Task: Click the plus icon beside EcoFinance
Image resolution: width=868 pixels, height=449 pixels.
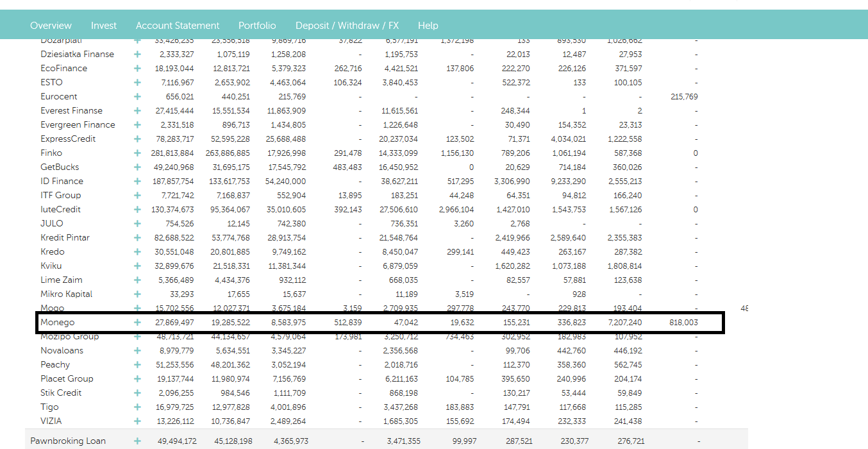Action: point(137,69)
